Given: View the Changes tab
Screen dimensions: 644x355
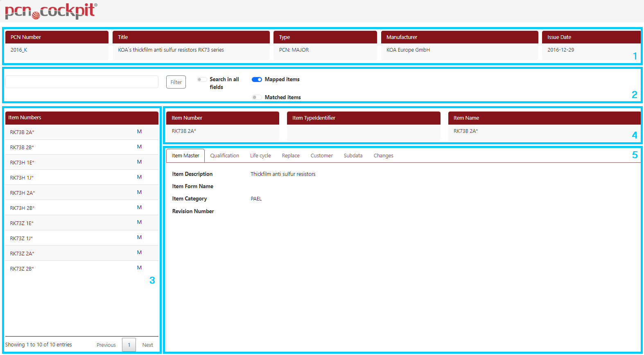Looking at the screenshot, I should point(383,156).
